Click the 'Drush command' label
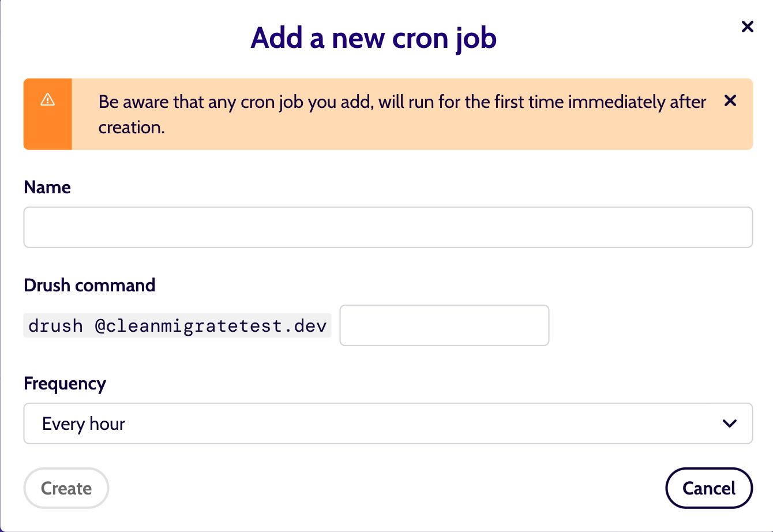This screenshot has height=532, width=773. point(90,285)
